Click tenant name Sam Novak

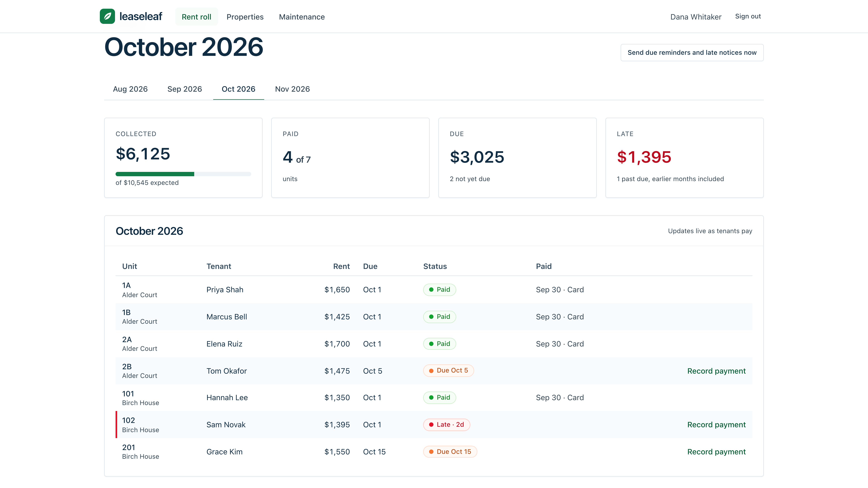point(226,425)
